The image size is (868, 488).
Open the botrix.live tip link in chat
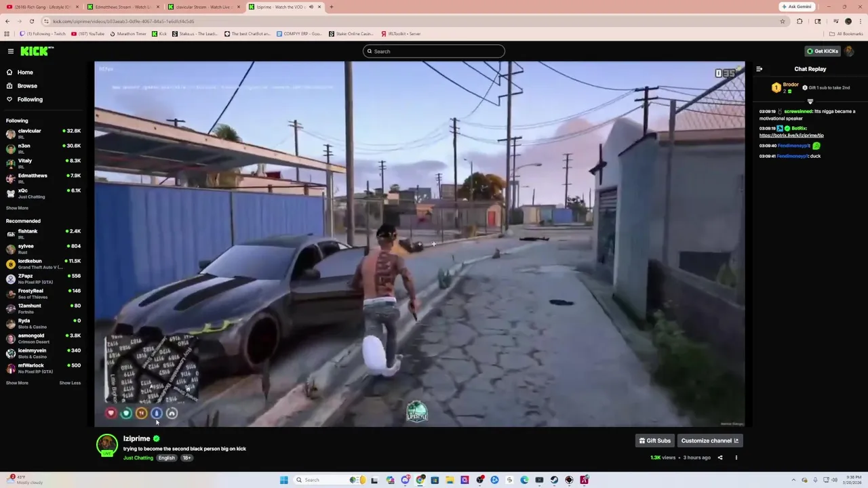[x=791, y=136]
